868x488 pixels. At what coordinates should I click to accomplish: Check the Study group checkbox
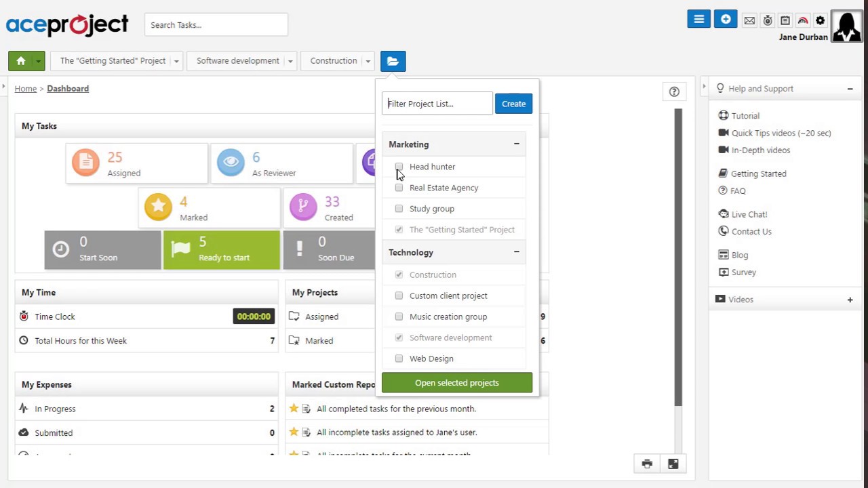[x=399, y=209]
